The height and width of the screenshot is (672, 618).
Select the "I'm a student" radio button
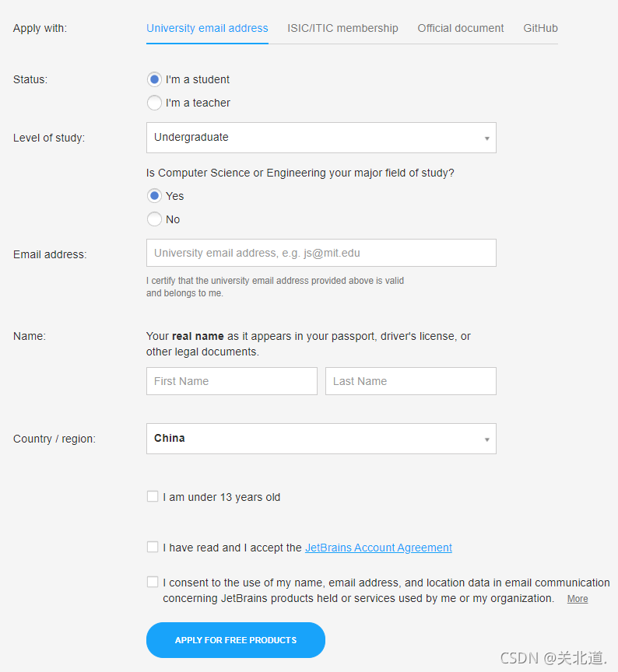[x=154, y=79]
